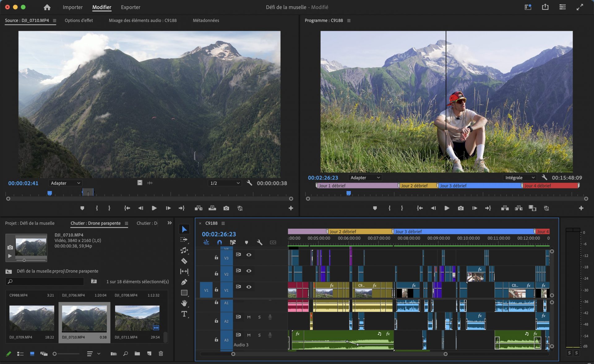Screen dimensions: 594x364
Task: Select the DJI_0711.MP4 clip thumbnail
Action: 137,318
